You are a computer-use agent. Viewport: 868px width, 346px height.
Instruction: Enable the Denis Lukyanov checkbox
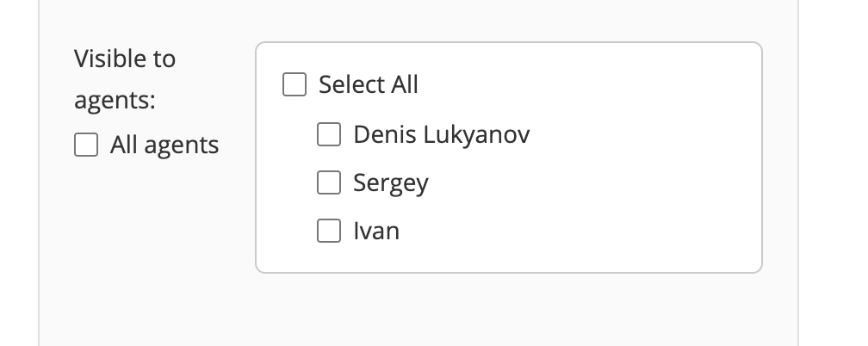[x=329, y=134]
